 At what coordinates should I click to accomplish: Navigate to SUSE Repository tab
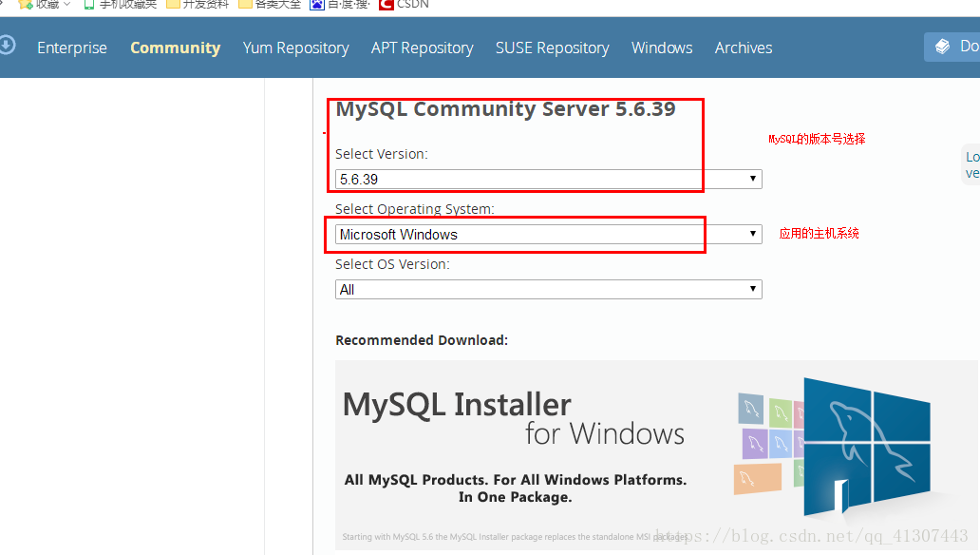point(552,48)
